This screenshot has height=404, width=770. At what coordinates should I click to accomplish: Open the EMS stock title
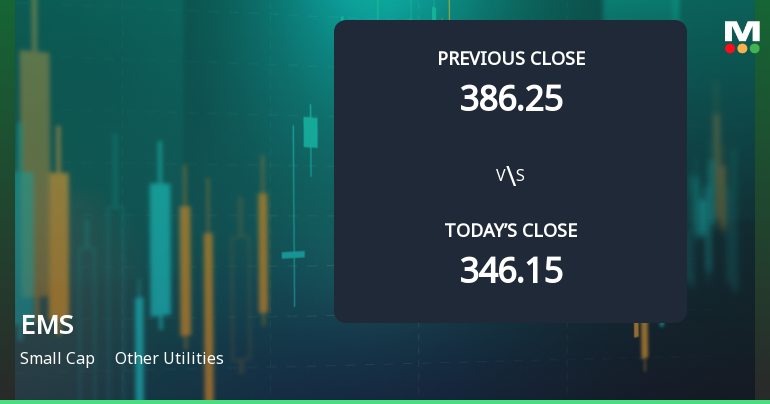point(48,325)
